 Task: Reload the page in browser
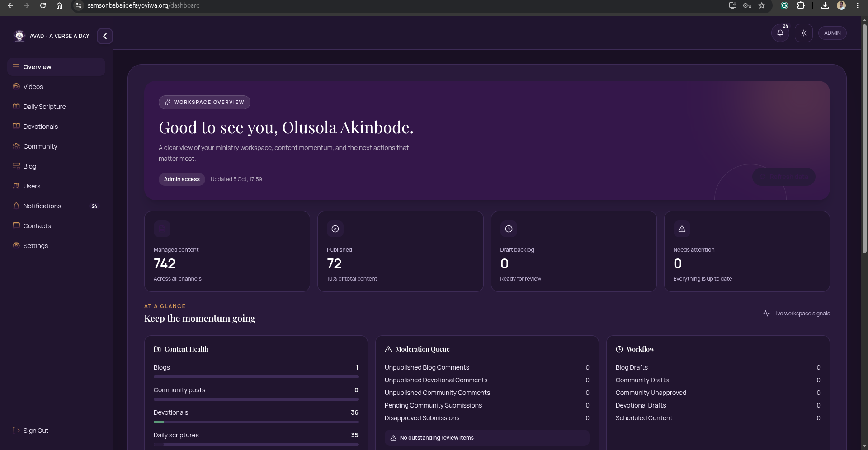(x=43, y=5)
